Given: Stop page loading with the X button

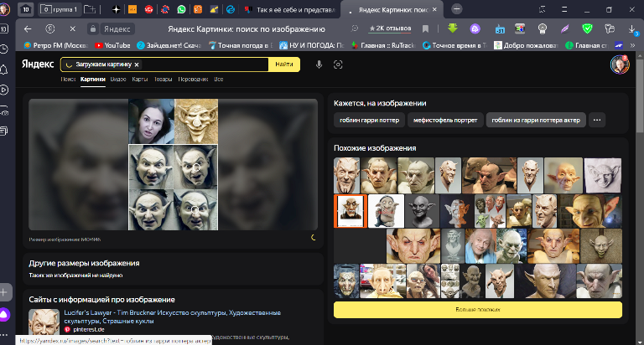Looking at the screenshot, I should (x=73, y=28).
